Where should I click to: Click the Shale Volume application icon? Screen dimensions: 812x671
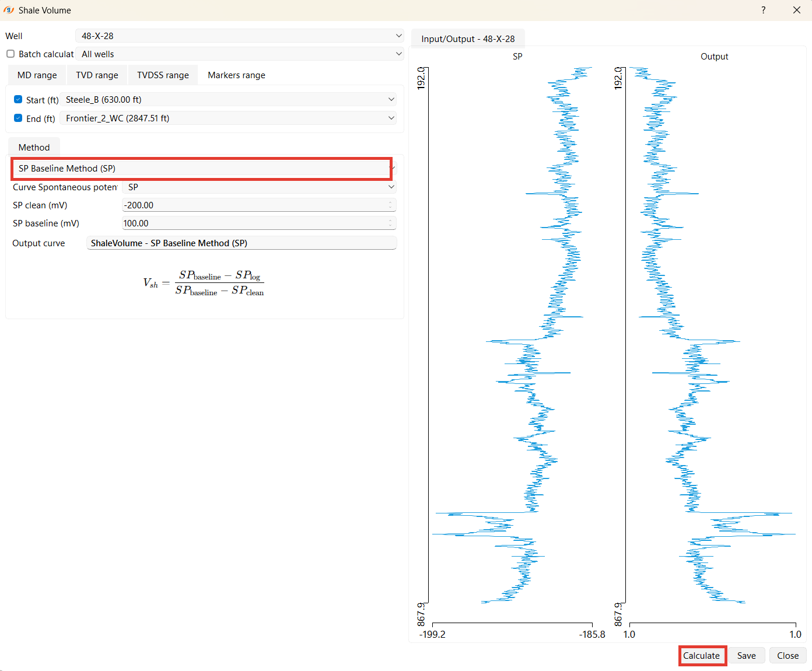coord(9,10)
